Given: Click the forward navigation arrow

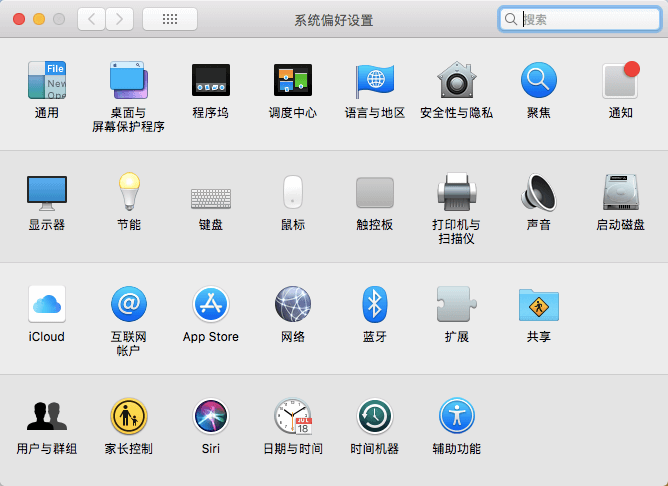Looking at the screenshot, I should (120, 19).
